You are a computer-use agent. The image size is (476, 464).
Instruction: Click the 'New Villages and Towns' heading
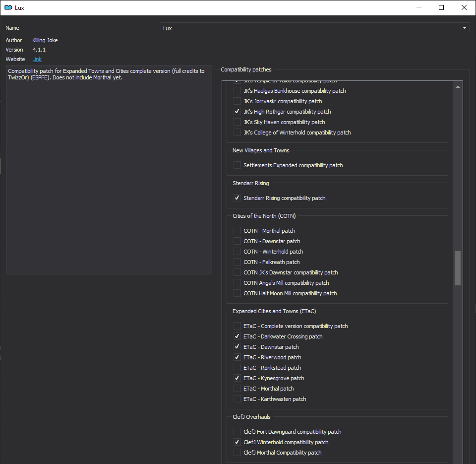(x=261, y=150)
